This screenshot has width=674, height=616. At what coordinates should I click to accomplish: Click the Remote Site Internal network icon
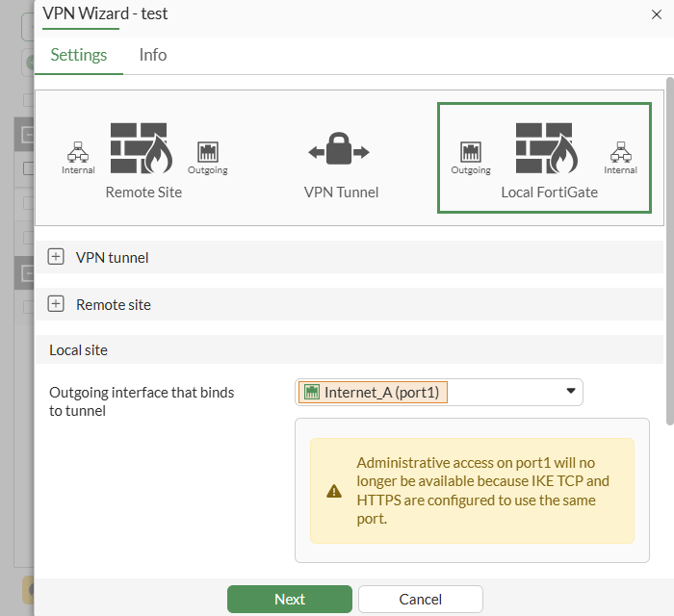(x=78, y=152)
